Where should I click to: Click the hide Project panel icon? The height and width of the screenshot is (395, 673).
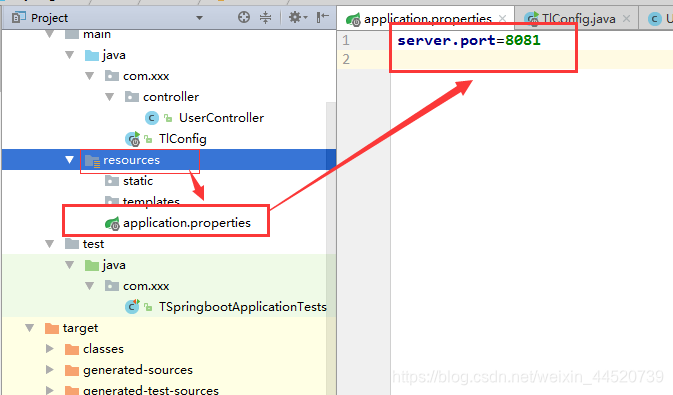click(322, 17)
